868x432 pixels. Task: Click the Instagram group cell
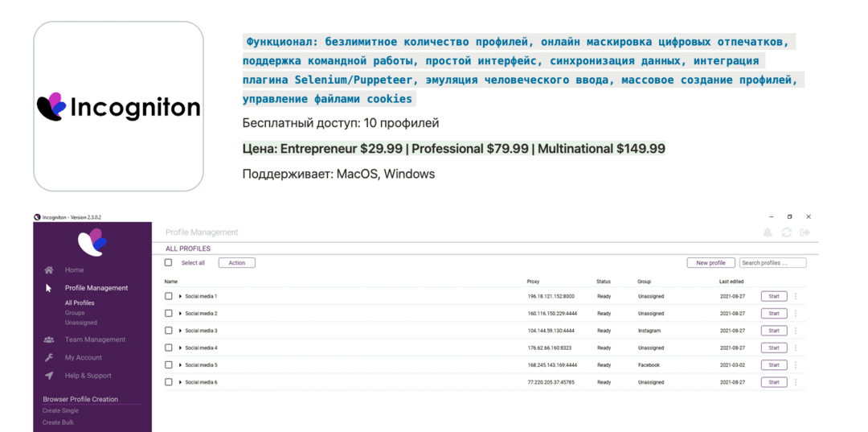[x=649, y=331]
